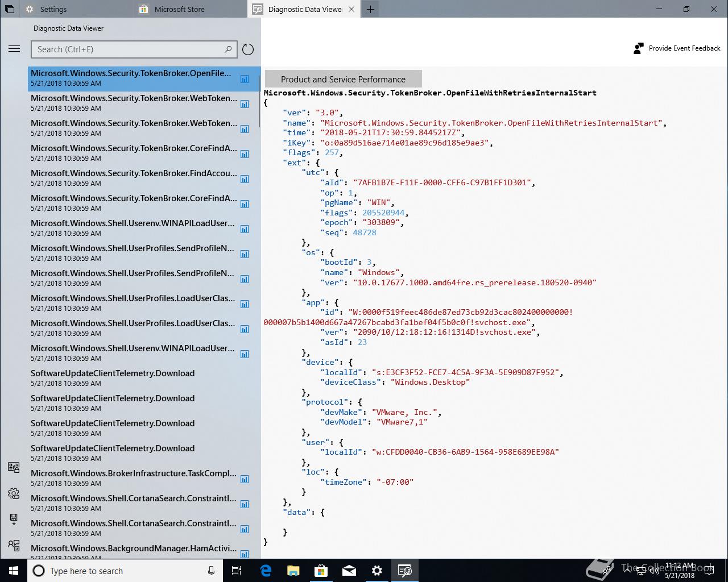Screen dimensions: 728x582
Task: Click the "Windows.Desktop" deviceClass value
Action: tap(430, 382)
